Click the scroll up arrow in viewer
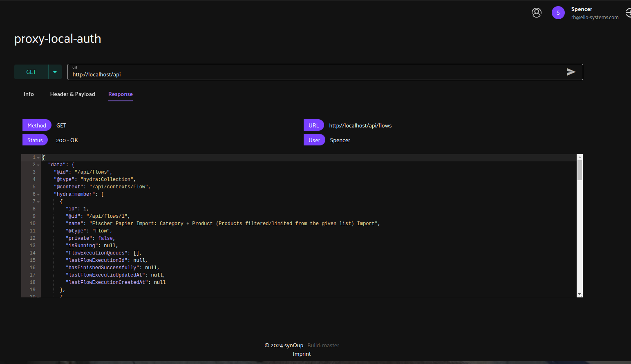631x364 pixels. (x=580, y=157)
